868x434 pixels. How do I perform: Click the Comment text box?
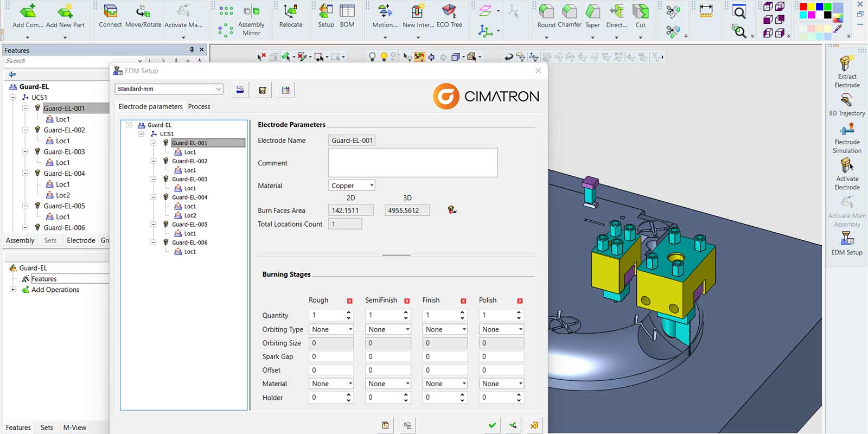click(413, 163)
